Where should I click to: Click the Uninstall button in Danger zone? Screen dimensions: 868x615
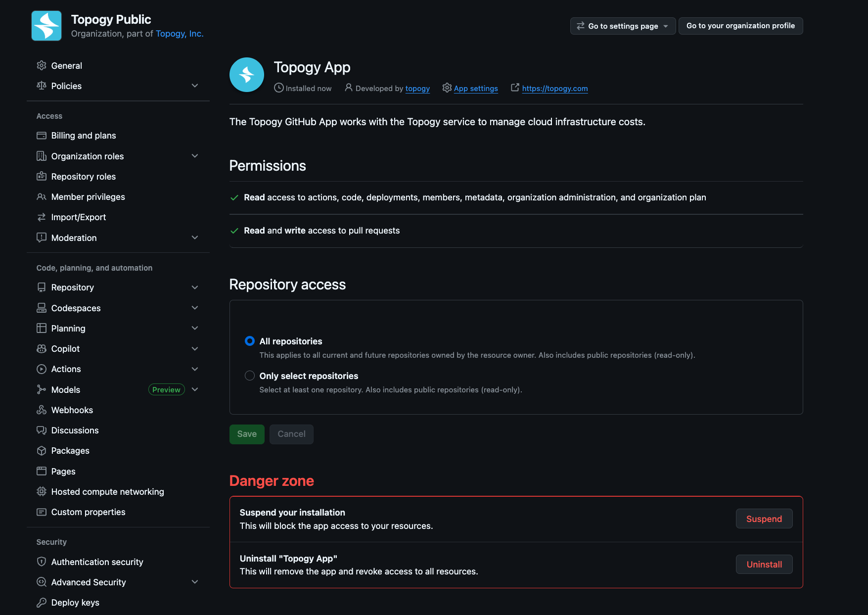click(x=764, y=564)
